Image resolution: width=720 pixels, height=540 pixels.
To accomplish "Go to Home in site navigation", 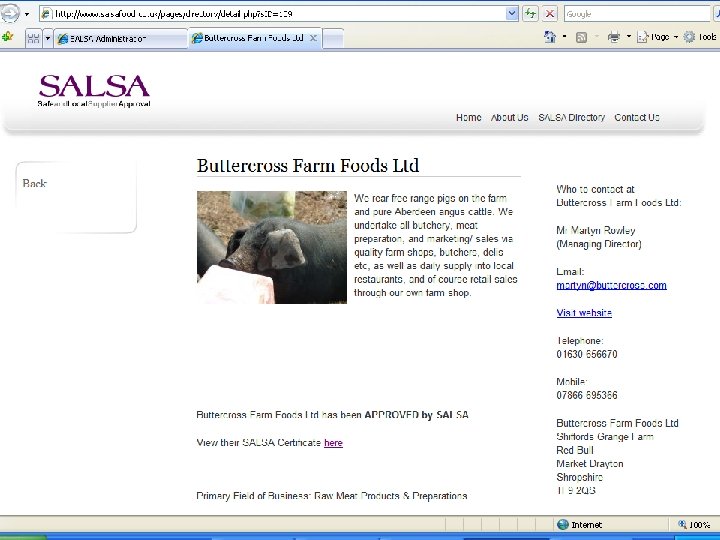I will click(468, 118).
